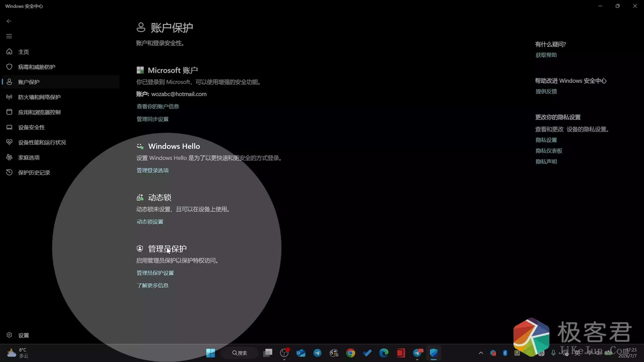Click 获取帮助 help link
644x362 pixels.
[x=546, y=55]
